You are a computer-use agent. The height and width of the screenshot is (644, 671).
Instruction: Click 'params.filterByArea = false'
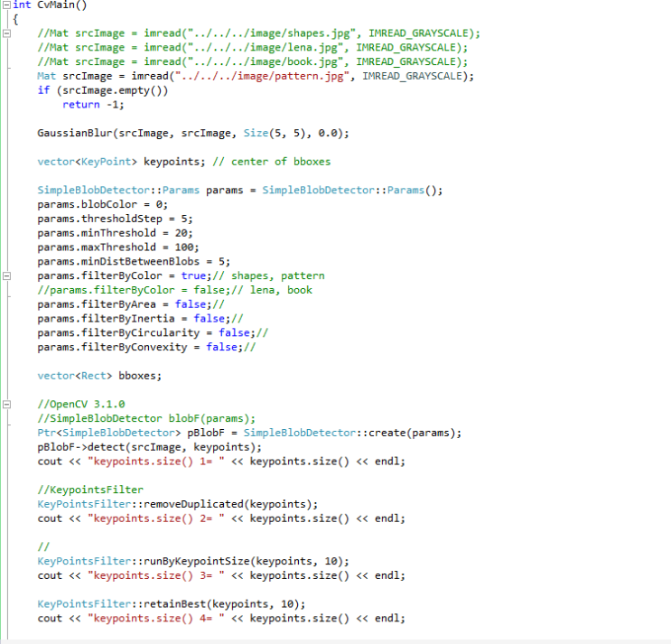point(122,304)
